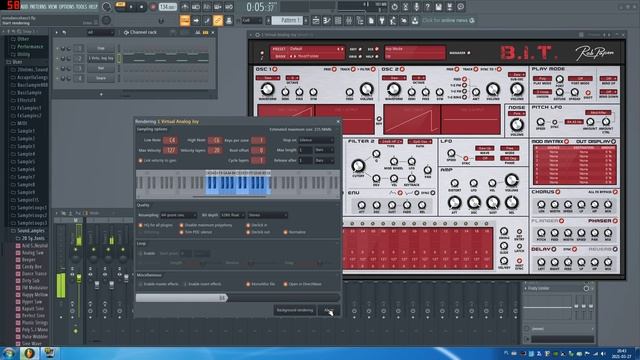This screenshot has width=640, height=360.
Task: Toggle the metronome icon in toolbar
Action: (185, 7)
